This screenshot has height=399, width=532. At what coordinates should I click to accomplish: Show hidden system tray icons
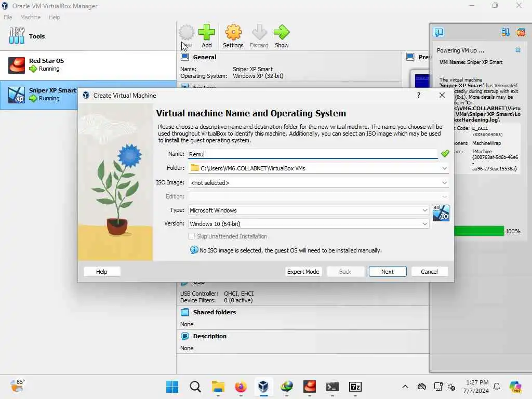pyautogui.click(x=405, y=387)
